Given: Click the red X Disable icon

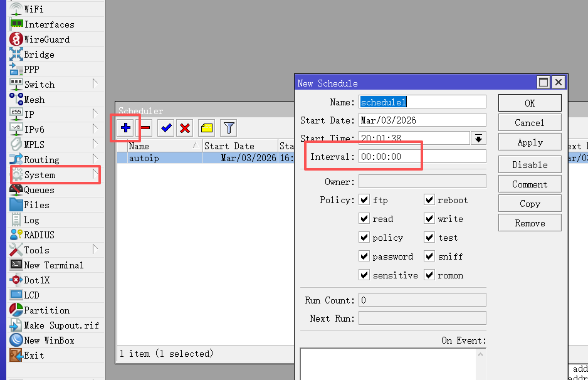Looking at the screenshot, I should pyautogui.click(x=185, y=128).
